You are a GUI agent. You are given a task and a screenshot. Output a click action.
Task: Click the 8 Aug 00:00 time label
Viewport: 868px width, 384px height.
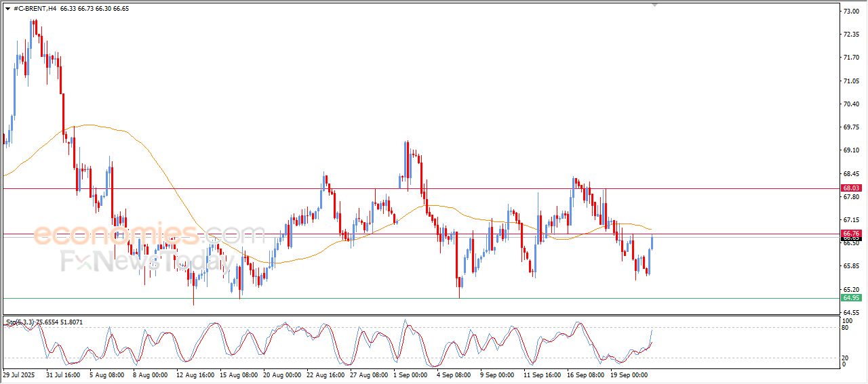(x=150, y=374)
